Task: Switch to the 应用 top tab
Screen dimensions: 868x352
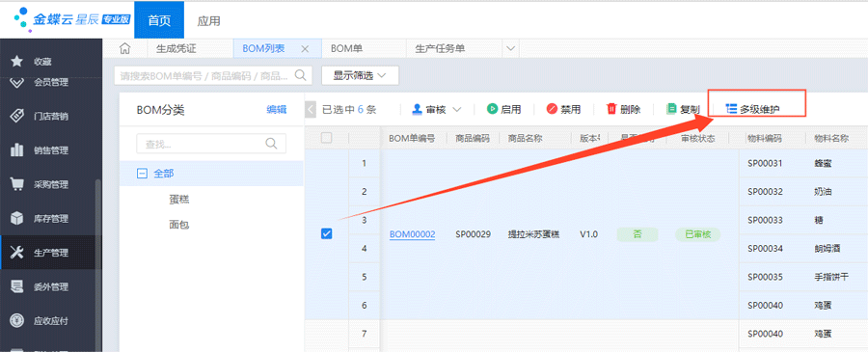Action: pyautogui.click(x=208, y=20)
